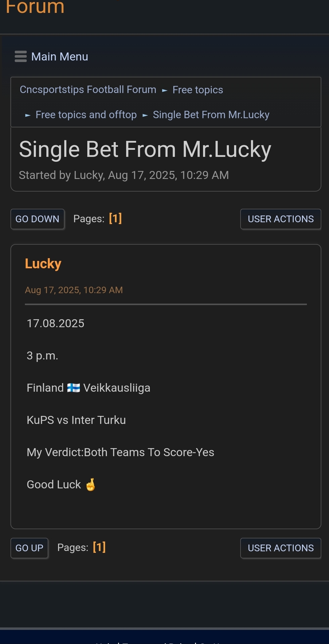Select page [1] beside GO DOWN

pyautogui.click(x=115, y=219)
